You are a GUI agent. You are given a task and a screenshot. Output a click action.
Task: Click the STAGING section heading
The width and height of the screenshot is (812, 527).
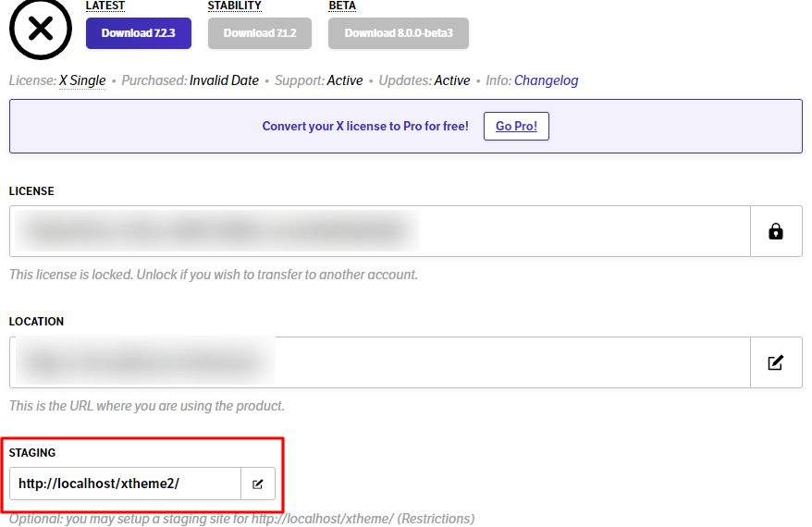[32, 453]
